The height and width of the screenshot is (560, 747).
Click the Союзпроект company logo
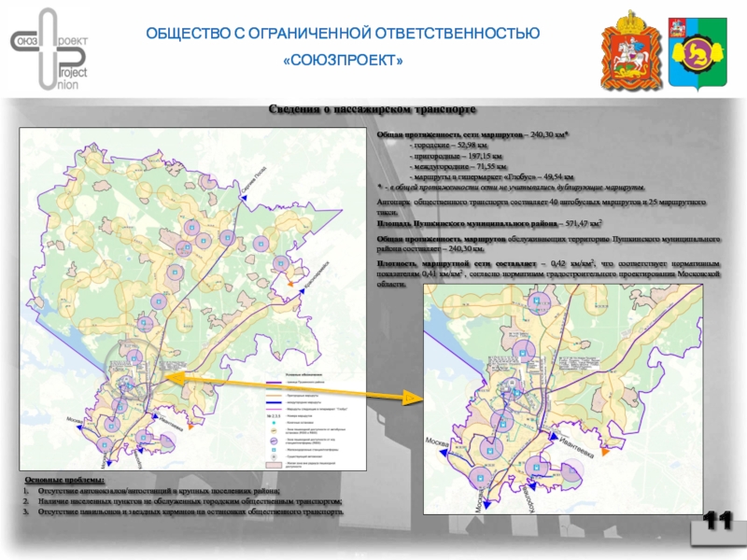(49, 49)
